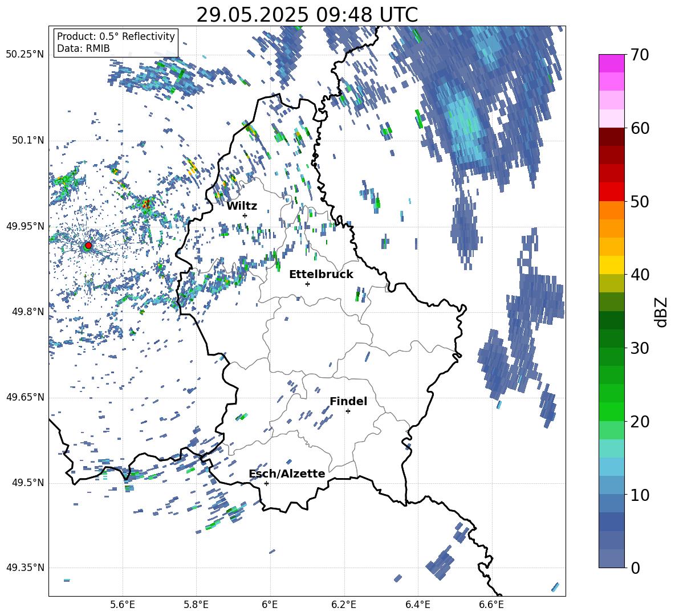Image resolution: width=675 pixels, height=616 pixels.
Task: Click the orange colorbar swatch at 50 dBZ
Action: [x=611, y=210]
